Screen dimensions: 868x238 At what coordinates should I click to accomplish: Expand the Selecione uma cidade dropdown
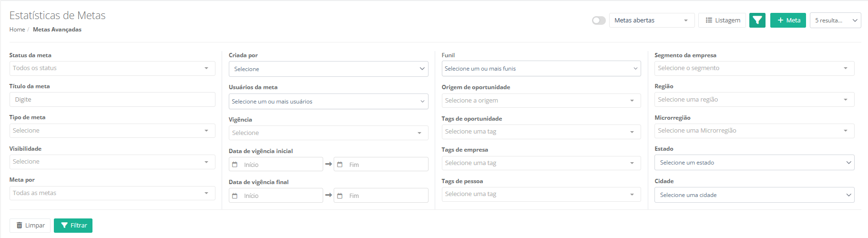pyautogui.click(x=754, y=195)
